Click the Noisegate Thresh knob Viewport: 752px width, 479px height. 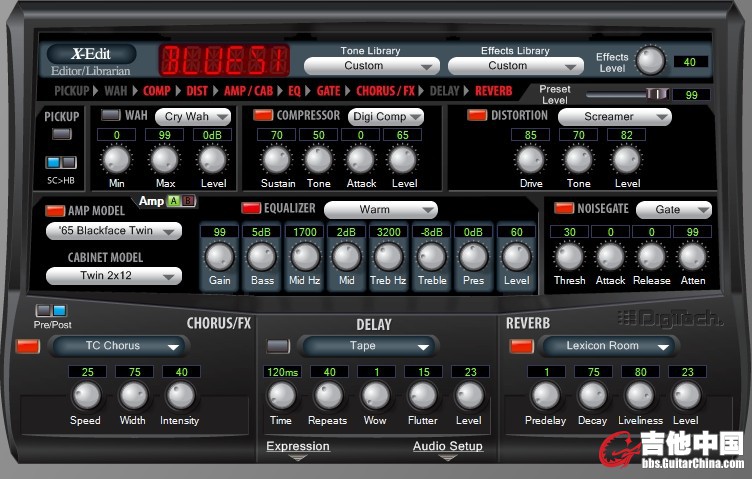coord(569,256)
